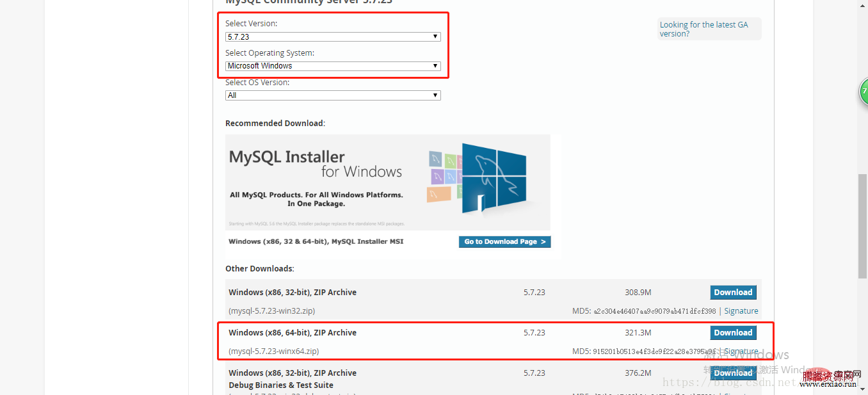This screenshot has height=395, width=868.
Task: Download the Windows 32-bit ZIP Archive (308.9M)
Action: coord(734,293)
